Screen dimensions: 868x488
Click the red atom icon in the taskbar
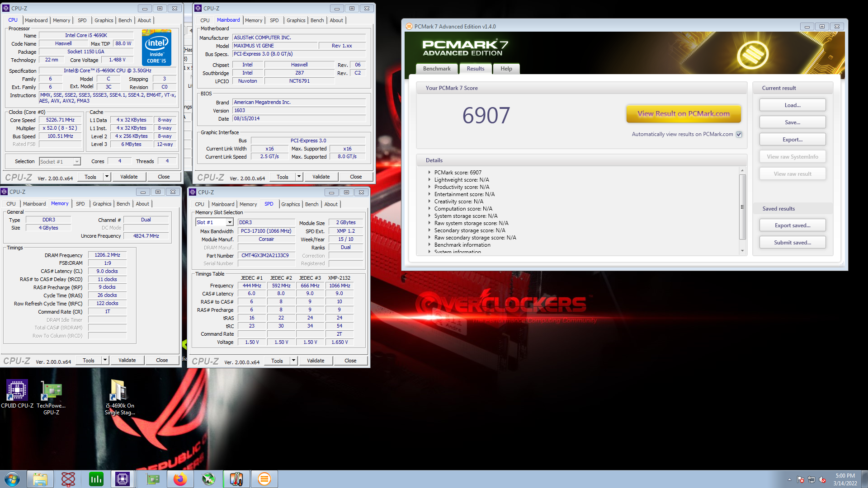68,479
